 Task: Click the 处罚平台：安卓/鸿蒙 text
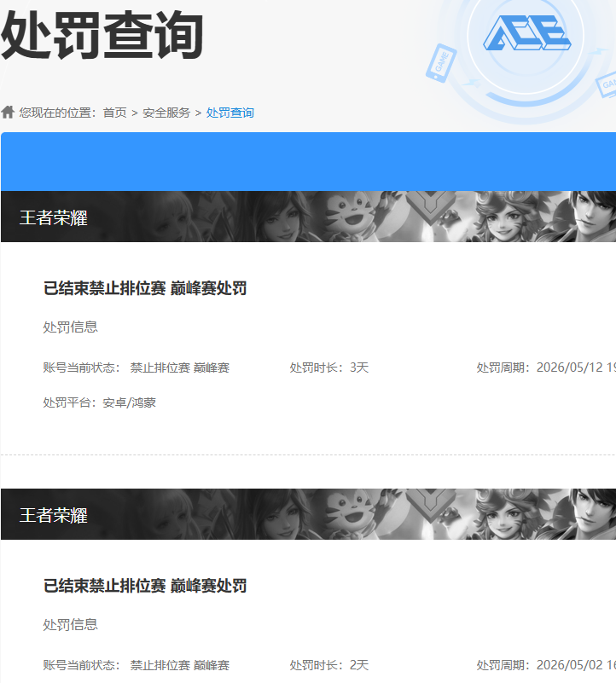(x=100, y=402)
